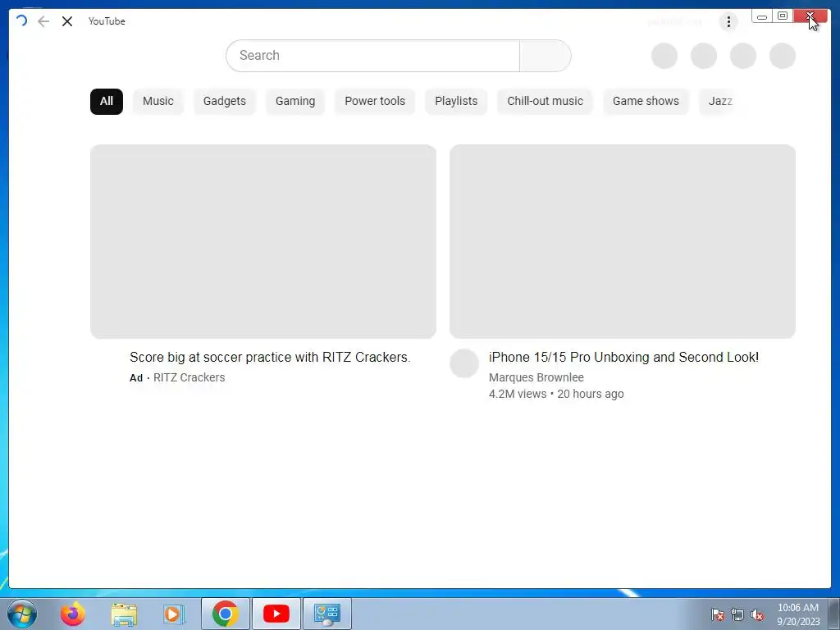840x630 pixels.
Task: Open the three-dot app menu
Action: tap(728, 21)
